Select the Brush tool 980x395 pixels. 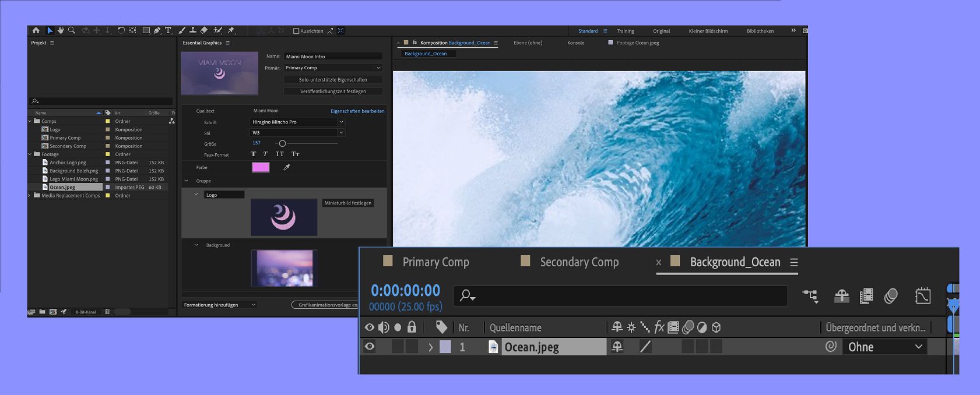[182, 30]
